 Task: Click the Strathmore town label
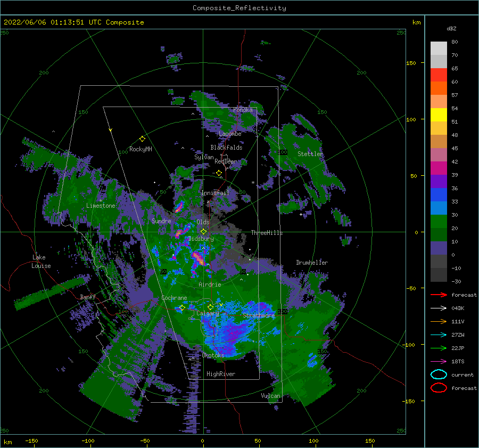259,315
